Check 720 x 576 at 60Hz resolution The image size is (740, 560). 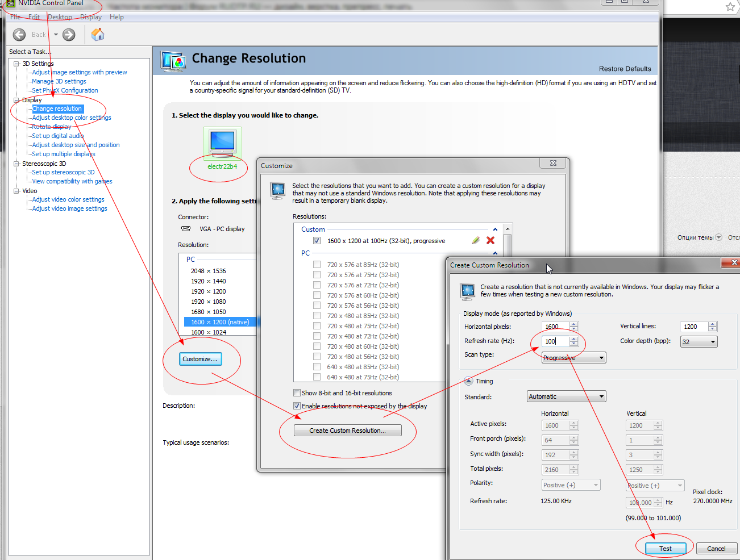pyautogui.click(x=317, y=295)
